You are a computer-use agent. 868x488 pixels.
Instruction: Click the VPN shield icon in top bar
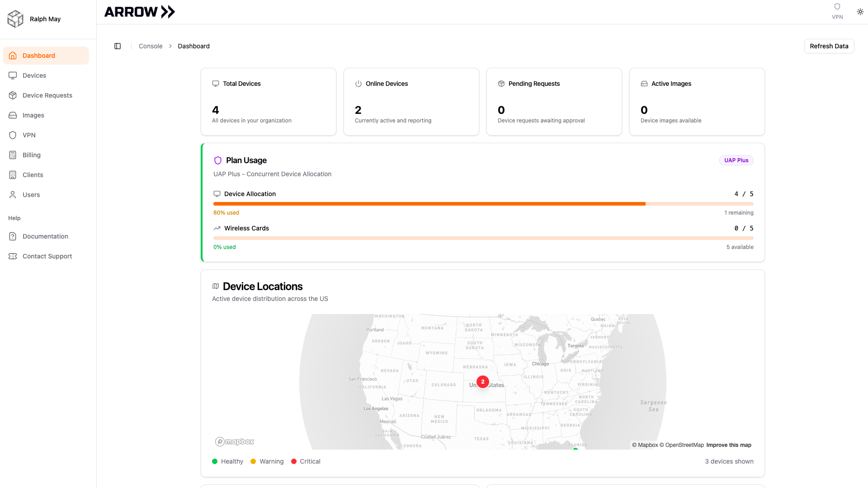pos(837,6)
